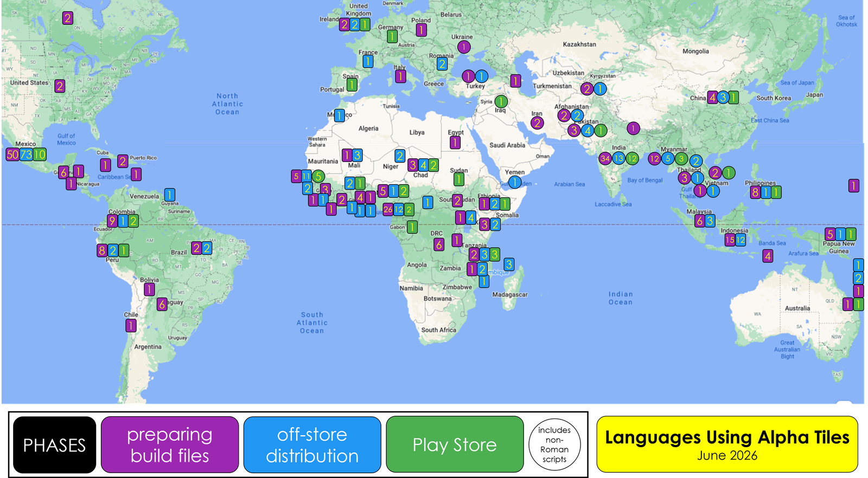Viewport: 868px width, 478px height.
Task: Open the green 10 marker in Mexico
Action: click(x=40, y=154)
